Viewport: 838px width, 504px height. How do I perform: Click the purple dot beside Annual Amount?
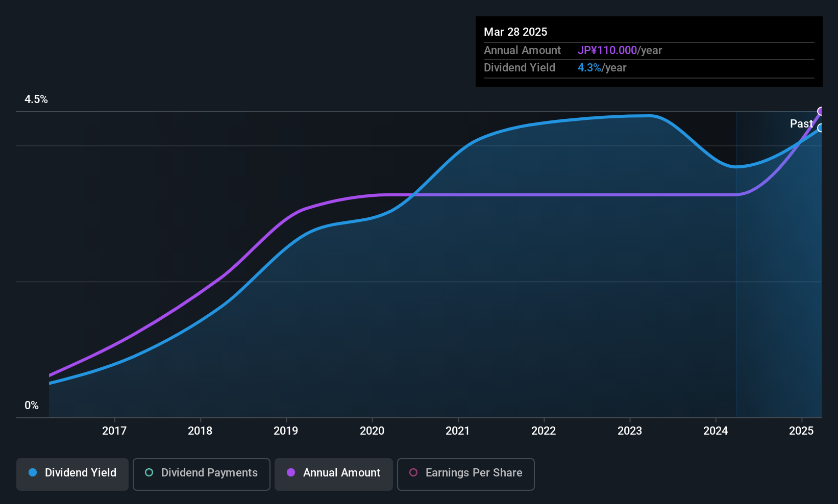click(291, 473)
